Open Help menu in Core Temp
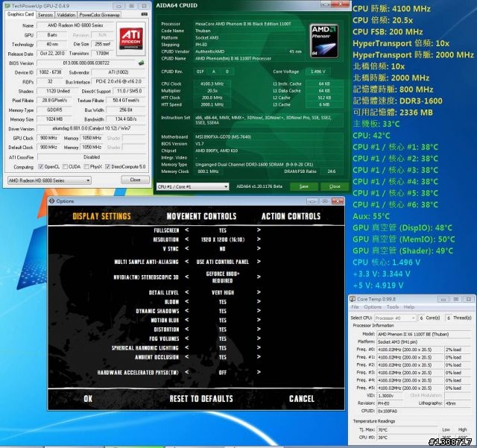Screen dimensions: 477x448 coord(409,307)
